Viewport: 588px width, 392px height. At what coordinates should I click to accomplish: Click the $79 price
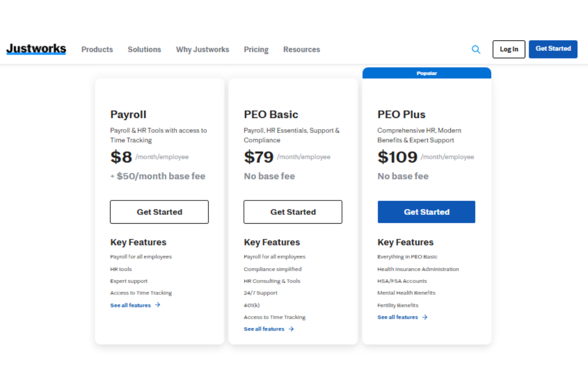259,157
